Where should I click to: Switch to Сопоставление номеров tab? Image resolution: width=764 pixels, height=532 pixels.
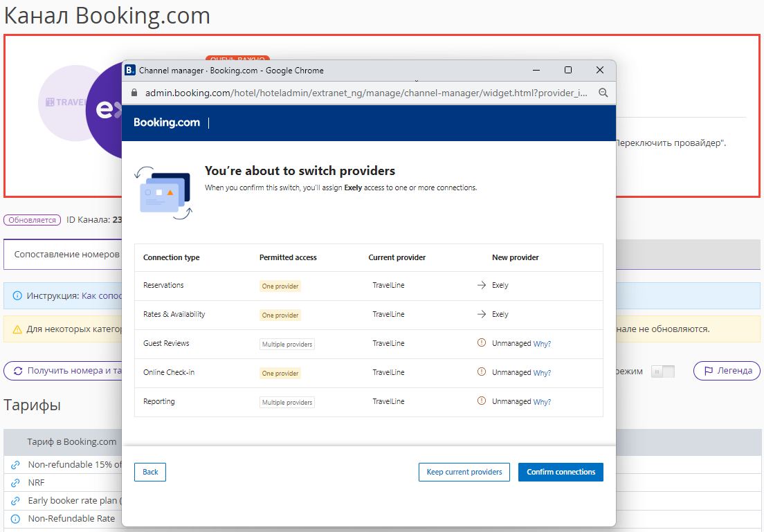click(x=64, y=255)
